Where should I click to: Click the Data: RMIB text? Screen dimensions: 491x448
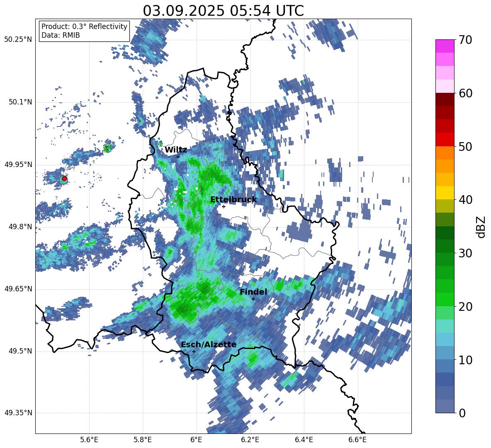61,35
